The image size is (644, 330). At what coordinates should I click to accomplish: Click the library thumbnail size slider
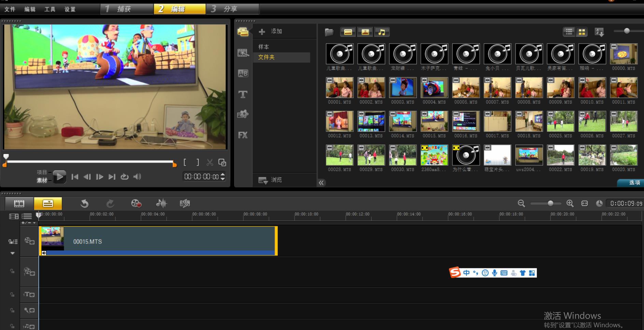click(627, 31)
